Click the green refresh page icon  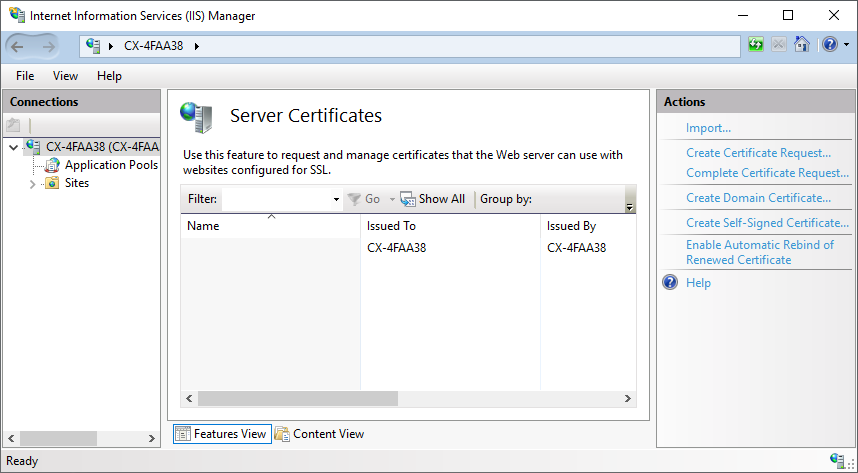point(757,45)
